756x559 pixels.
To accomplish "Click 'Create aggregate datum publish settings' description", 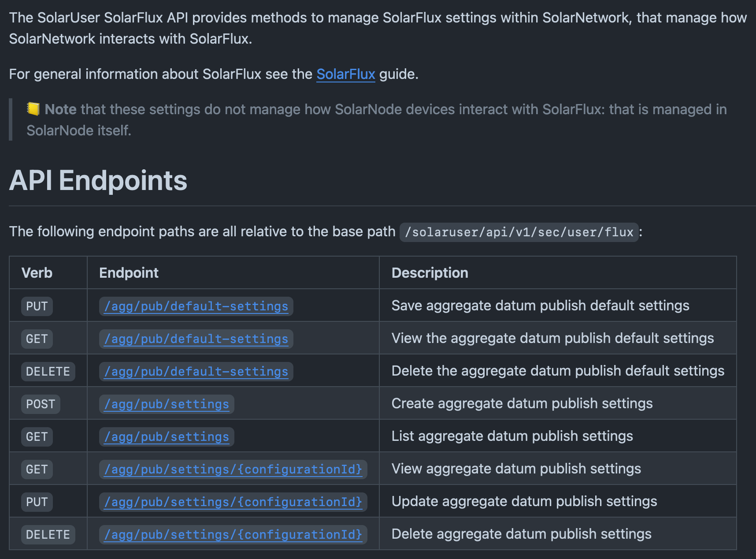I will (522, 403).
